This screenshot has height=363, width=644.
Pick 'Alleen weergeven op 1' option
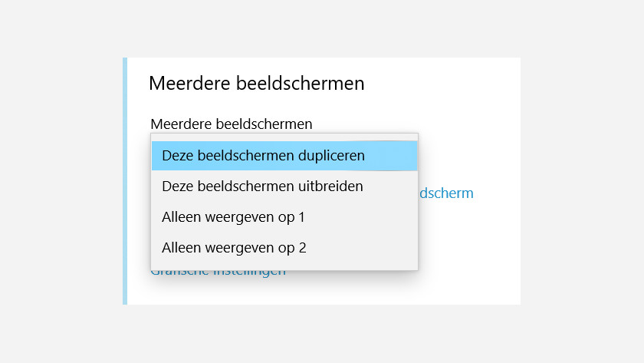[284, 217]
